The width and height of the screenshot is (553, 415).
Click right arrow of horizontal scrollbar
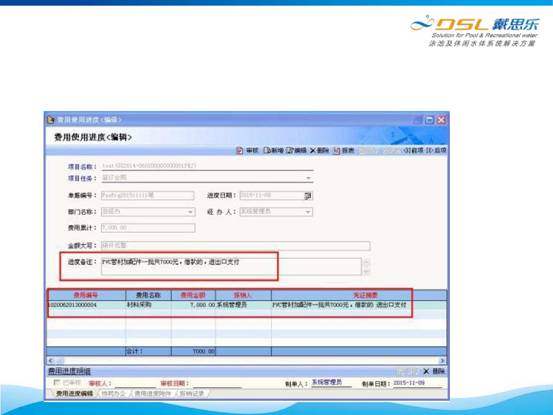coord(442,360)
